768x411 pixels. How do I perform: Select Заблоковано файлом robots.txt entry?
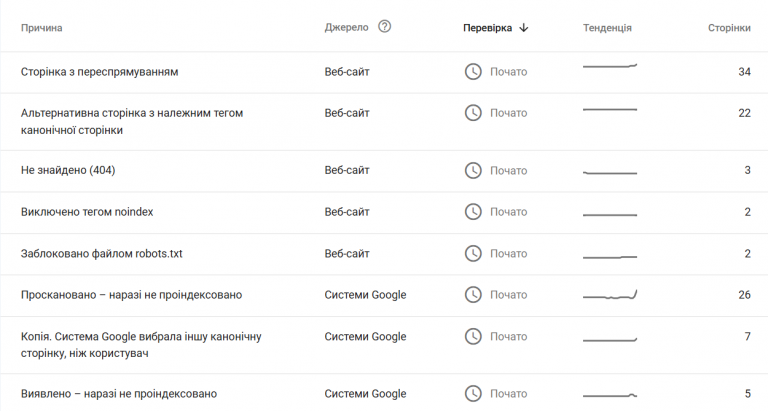[x=101, y=254]
